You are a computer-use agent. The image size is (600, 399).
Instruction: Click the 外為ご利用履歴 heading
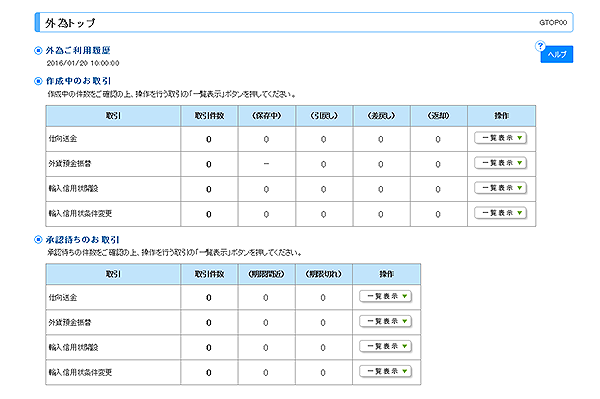pos(78,50)
